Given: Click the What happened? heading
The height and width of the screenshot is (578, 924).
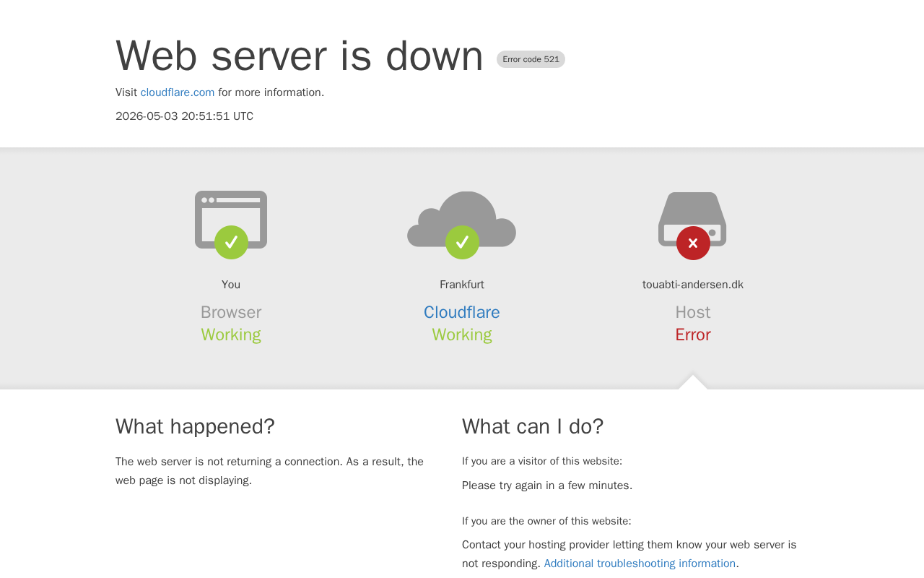Looking at the screenshot, I should click(x=195, y=426).
